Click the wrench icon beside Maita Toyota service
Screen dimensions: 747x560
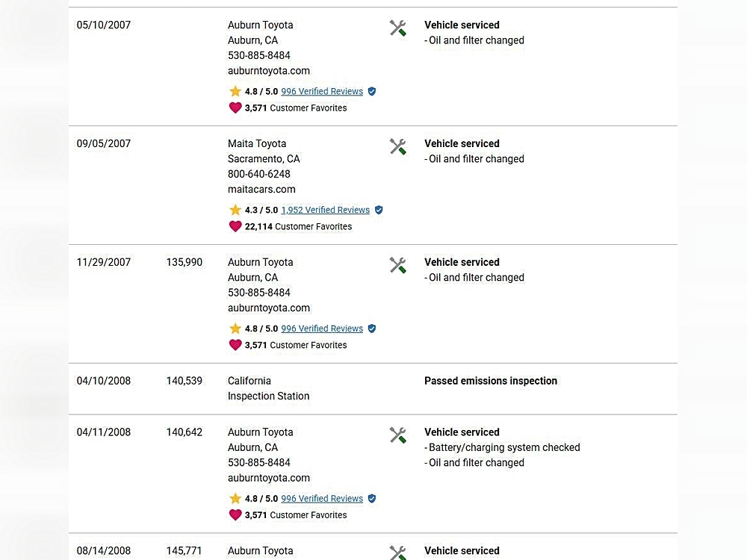click(x=397, y=147)
